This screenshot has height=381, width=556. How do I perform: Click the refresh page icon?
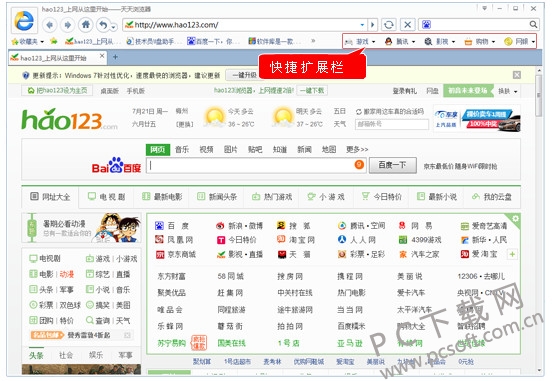click(389, 24)
